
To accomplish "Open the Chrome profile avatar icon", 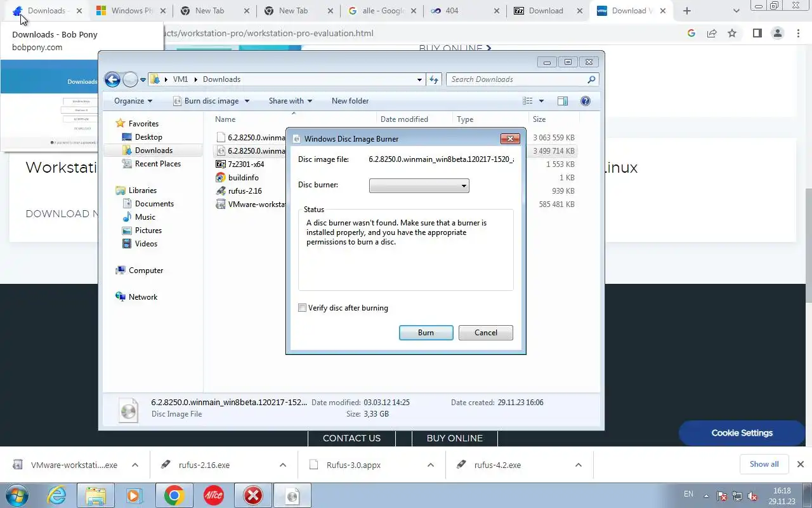I will (778, 34).
